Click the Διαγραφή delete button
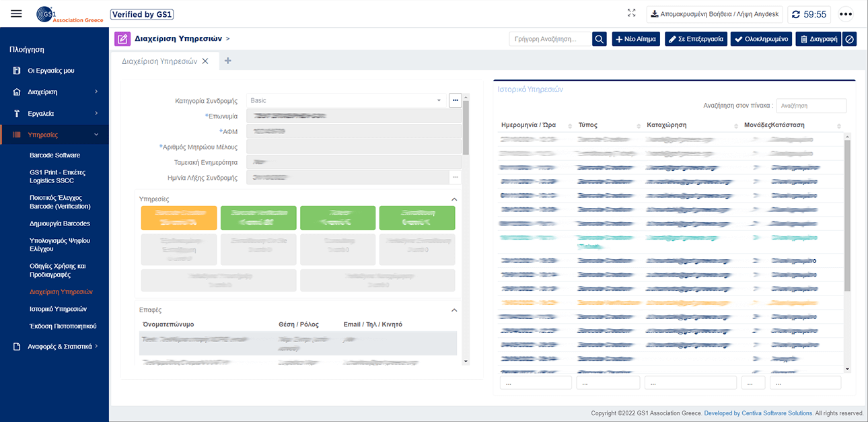The height and width of the screenshot is (422, 868). 818,39
